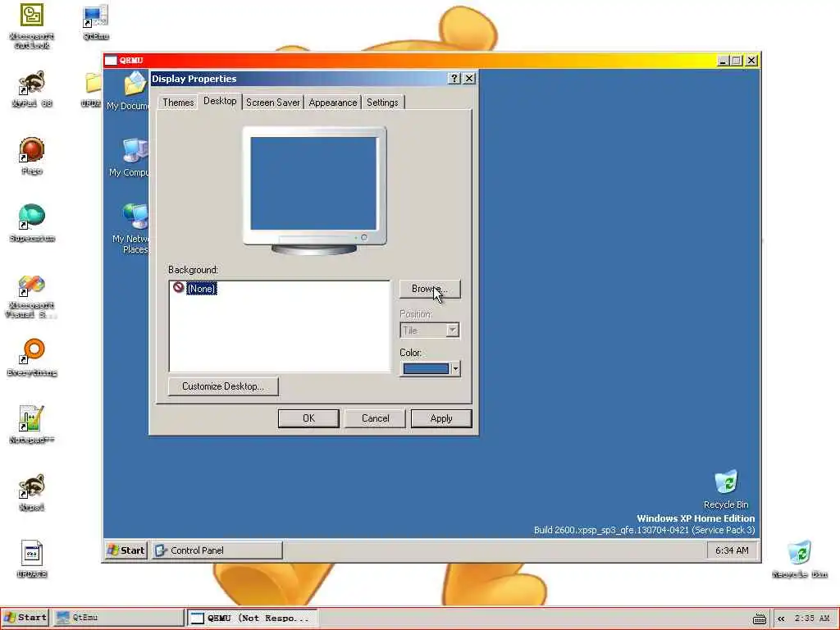Open Customize Desktop... dialog
The height and width of the screenshot is (630, 840).
click(x=223, y=386)
